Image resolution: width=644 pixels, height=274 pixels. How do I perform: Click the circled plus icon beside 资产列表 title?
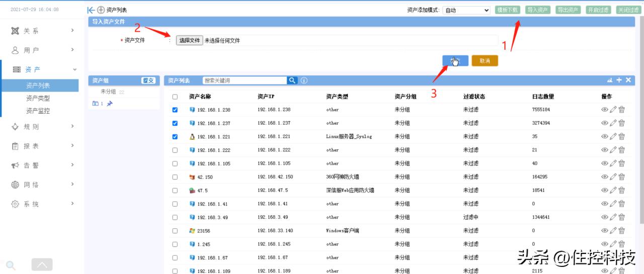(101, 10)
